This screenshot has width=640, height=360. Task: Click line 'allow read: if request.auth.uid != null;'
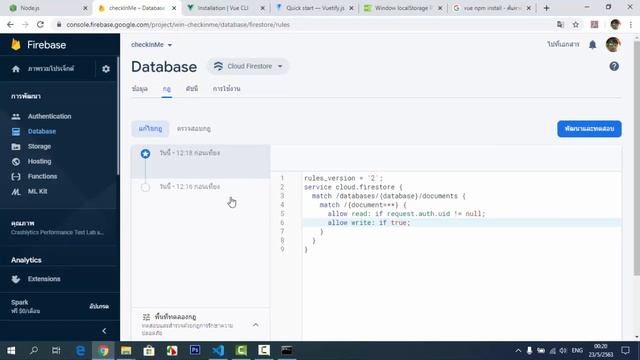pos(406,213)
